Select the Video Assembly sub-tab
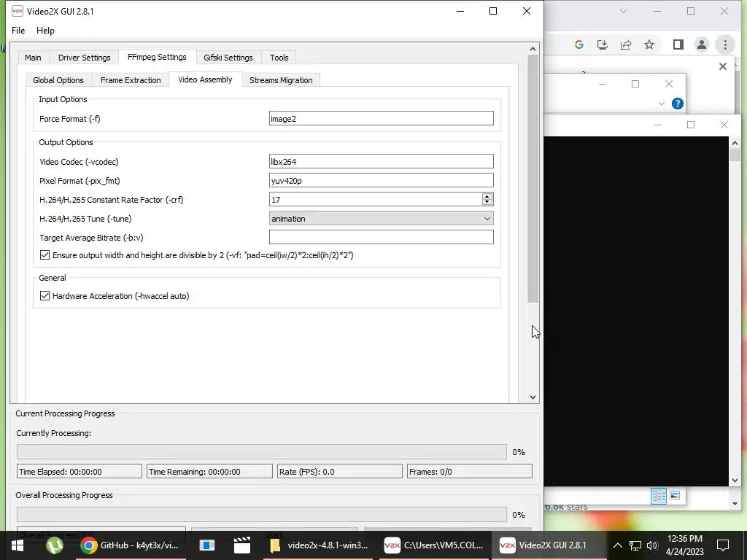Viewport: 747px width, 560px height. pyautogui.click(x=205, y=79)
